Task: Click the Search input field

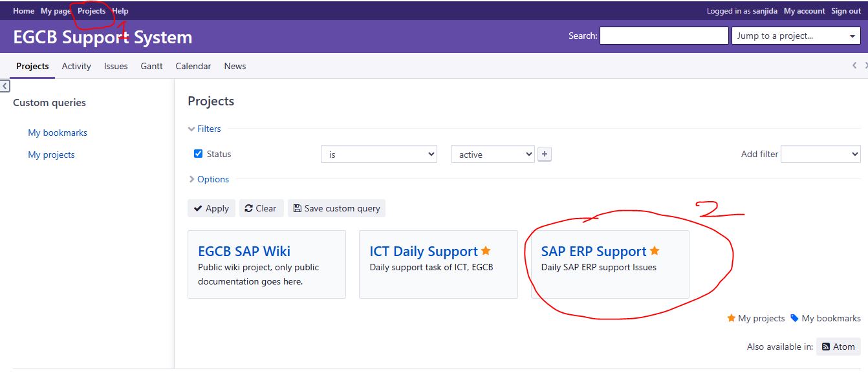Action: click(664, 36)
